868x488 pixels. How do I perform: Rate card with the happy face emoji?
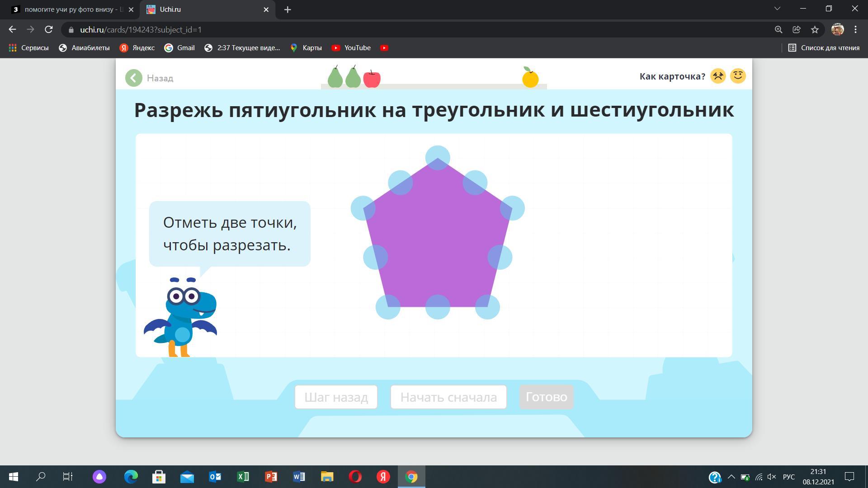pyautogui.click(x=738, y=76)
